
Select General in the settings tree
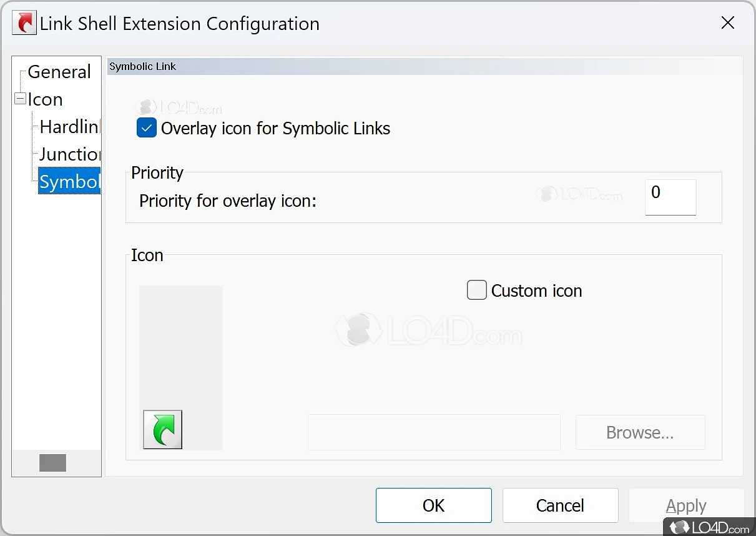pyautogui.click(x=59, y=72)
